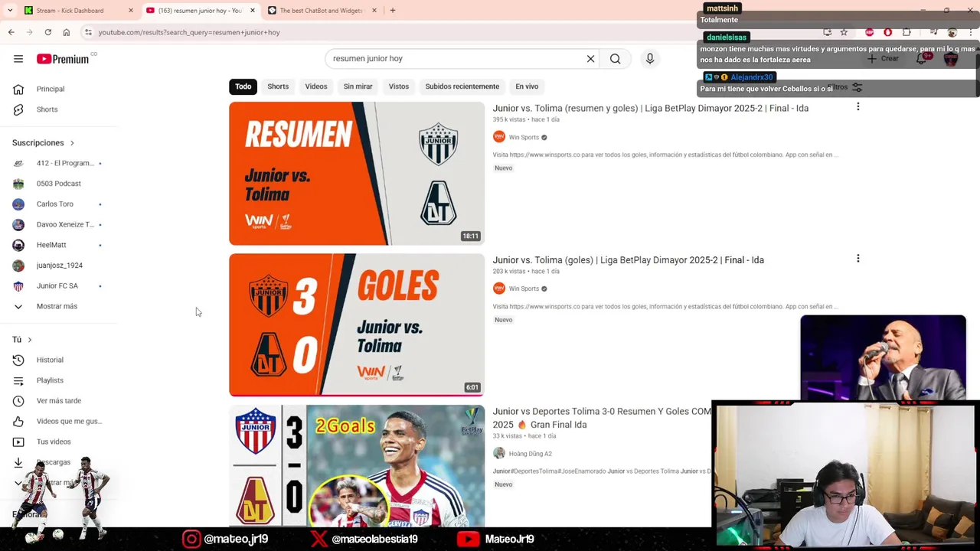Expand Suscripciones section chevron
980x551 pixels.
(x=72, y=143)
